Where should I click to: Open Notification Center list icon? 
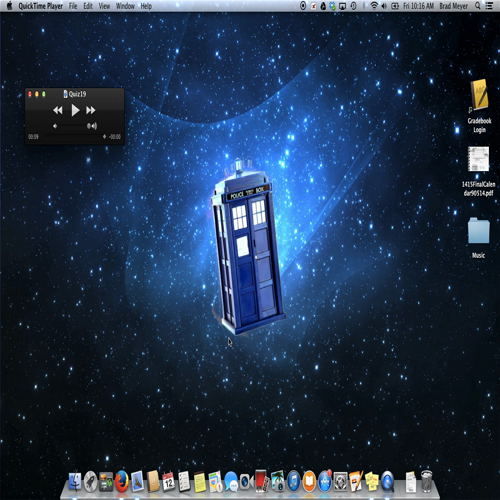490,6
